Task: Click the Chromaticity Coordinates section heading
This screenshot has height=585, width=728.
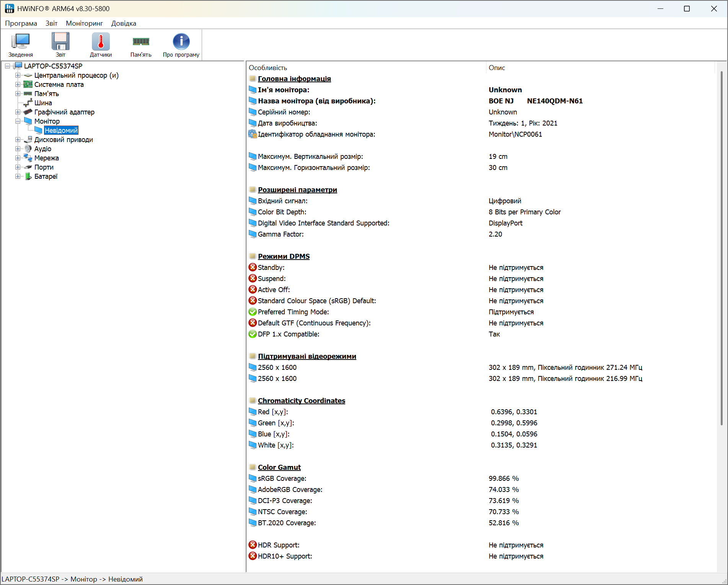Action: [302, 401]
